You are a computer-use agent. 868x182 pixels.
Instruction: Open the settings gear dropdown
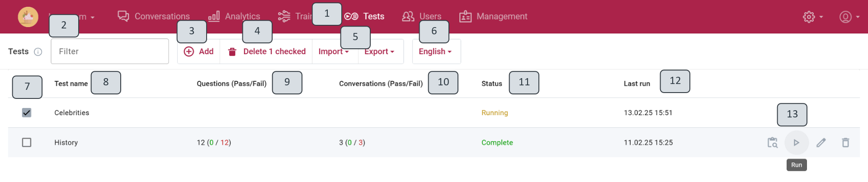click(x=813, y=17)
